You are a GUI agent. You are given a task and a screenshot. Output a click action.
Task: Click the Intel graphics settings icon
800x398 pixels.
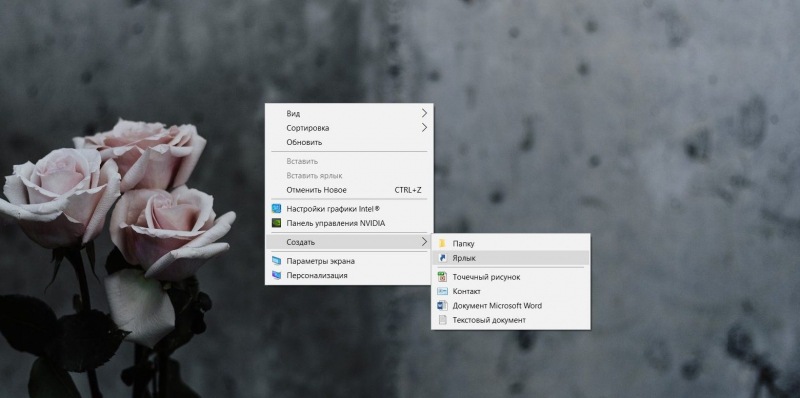(x=276, y=209)
